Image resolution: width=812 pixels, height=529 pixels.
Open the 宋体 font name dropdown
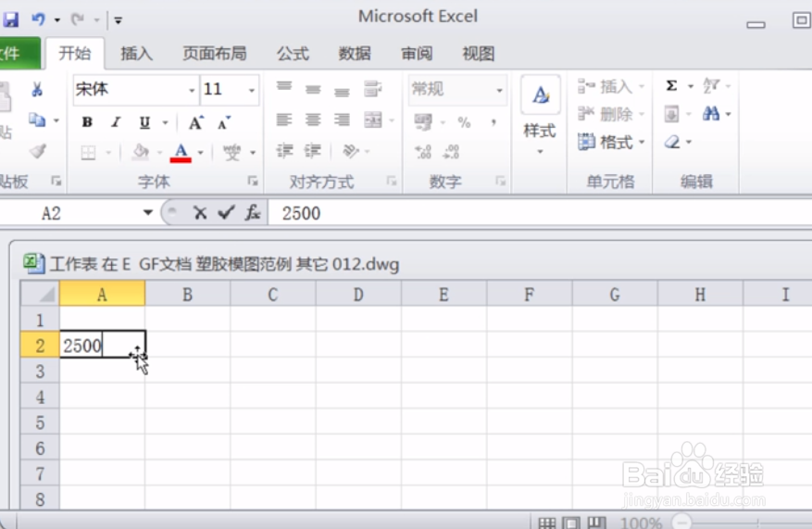pos(192,90)
